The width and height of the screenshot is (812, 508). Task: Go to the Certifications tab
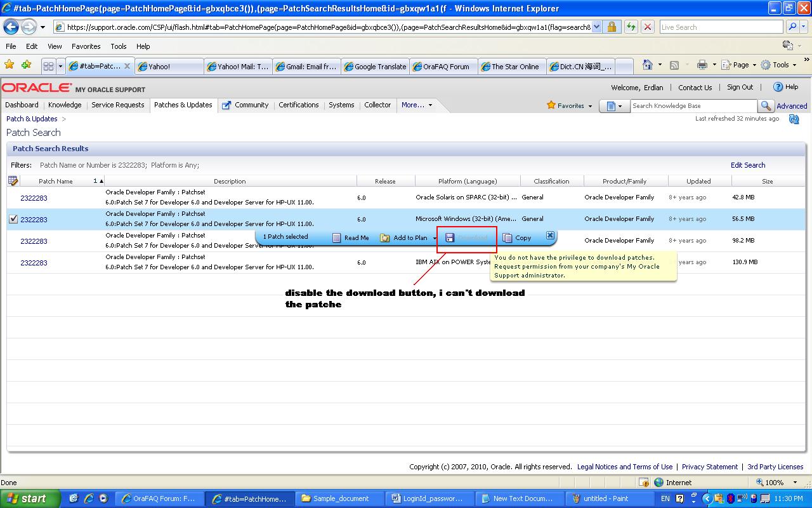tap(298, 105)
